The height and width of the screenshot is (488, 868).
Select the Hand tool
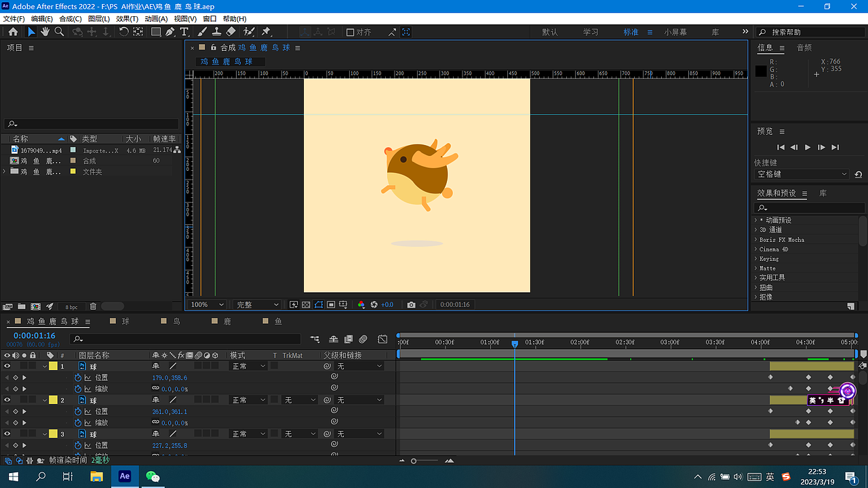click(x=45, y=32)
